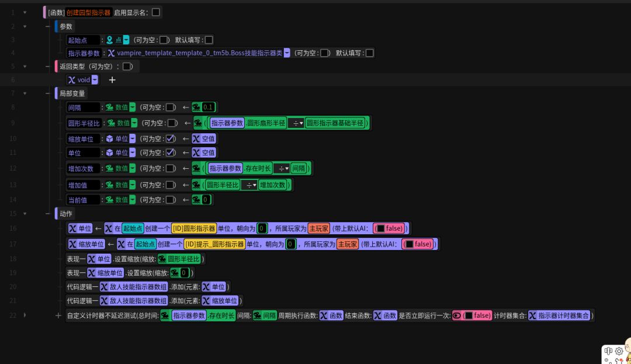This screenshot has height=364, width=631.
Task: Edit the 间隔 variable name field
Action: 83,108
